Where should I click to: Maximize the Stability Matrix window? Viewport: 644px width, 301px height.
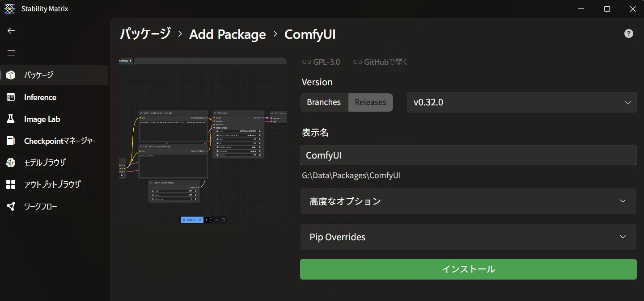607,9
